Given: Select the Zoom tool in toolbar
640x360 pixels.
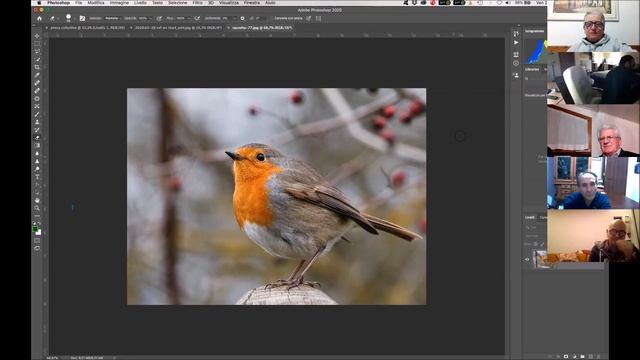Looking at the screenshot, I should (x=37, y=208).
